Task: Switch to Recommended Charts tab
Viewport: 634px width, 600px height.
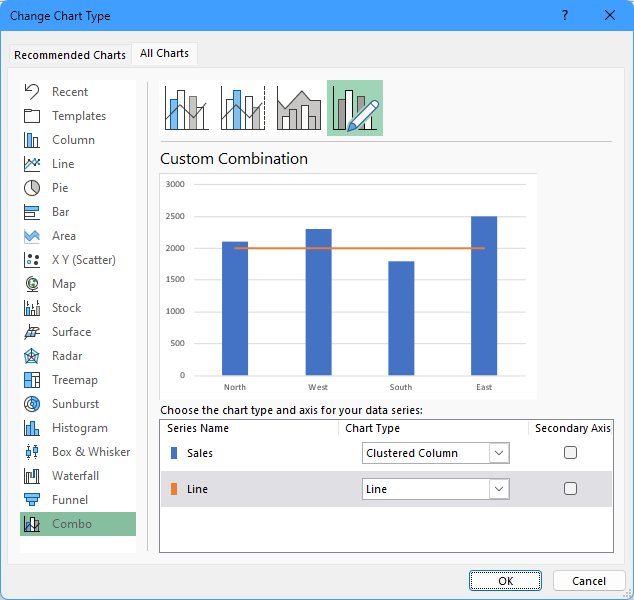Action: tap(70, 55)
